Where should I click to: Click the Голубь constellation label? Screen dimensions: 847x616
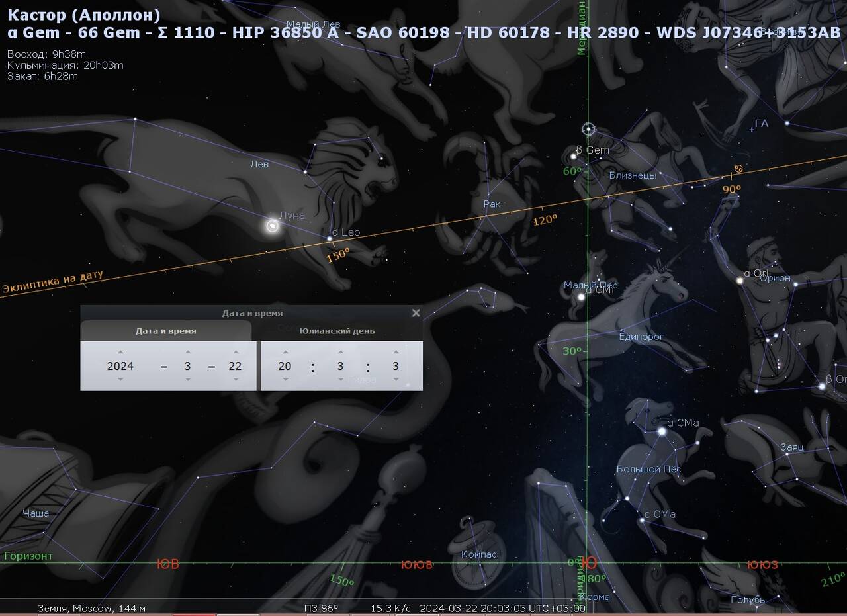748,600
